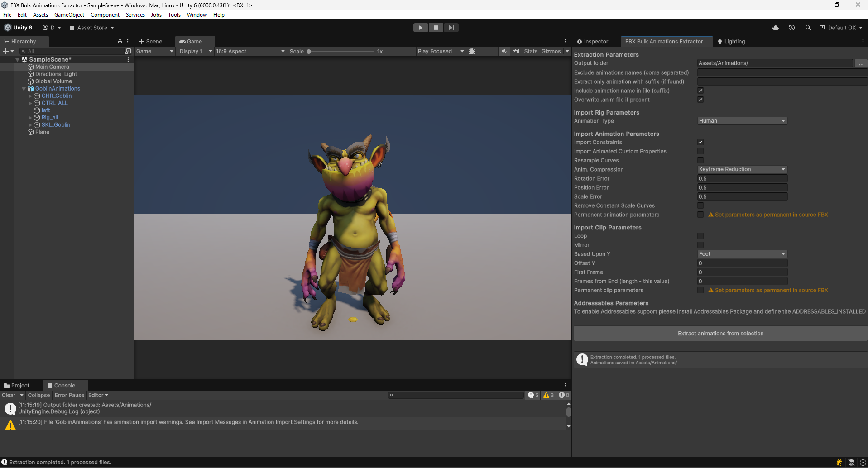868x468 pixels.
Task: Click the Hierarchy lock icon
Action: coord(120,41)
